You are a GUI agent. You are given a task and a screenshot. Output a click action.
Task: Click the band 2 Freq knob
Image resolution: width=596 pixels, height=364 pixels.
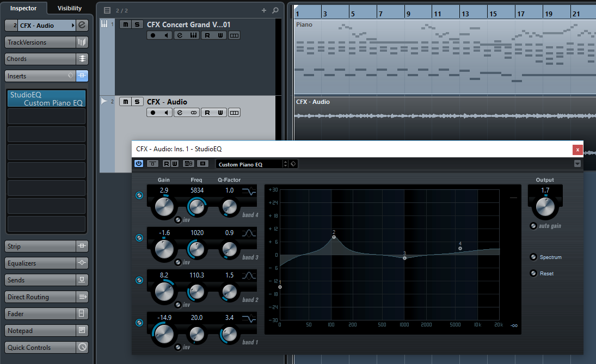[196, 292]
